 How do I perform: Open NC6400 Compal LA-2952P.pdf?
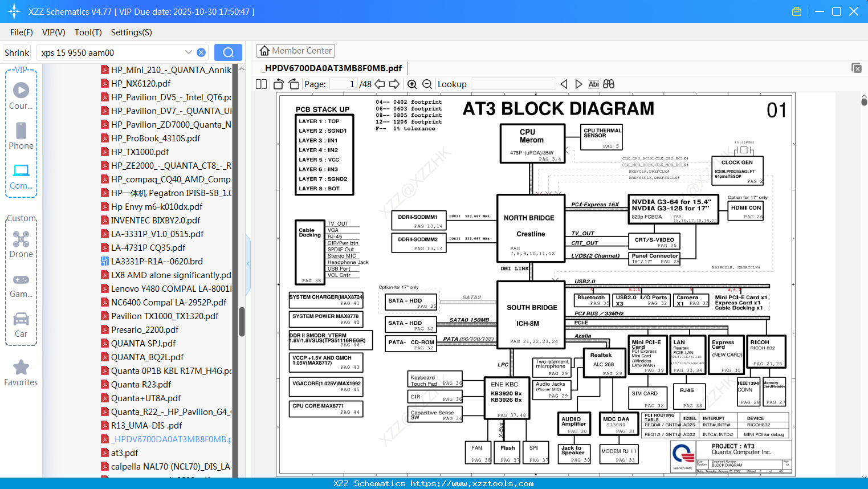164,302
